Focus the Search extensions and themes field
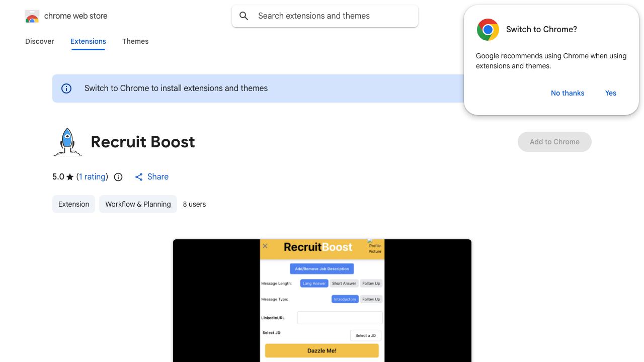The image size is (644, 362). (x=325, y=16)
